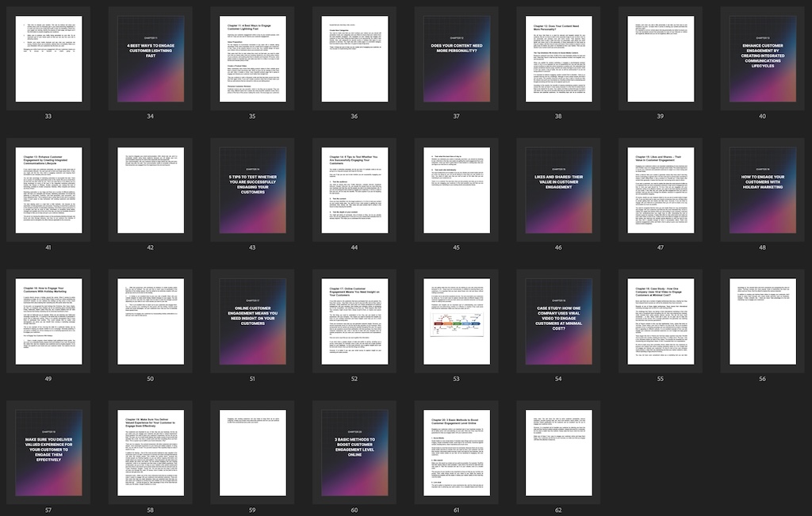Screen dimensions: 812x516
Task: Select the first page thumbnail numbered 33
Action: click(48, 58)
